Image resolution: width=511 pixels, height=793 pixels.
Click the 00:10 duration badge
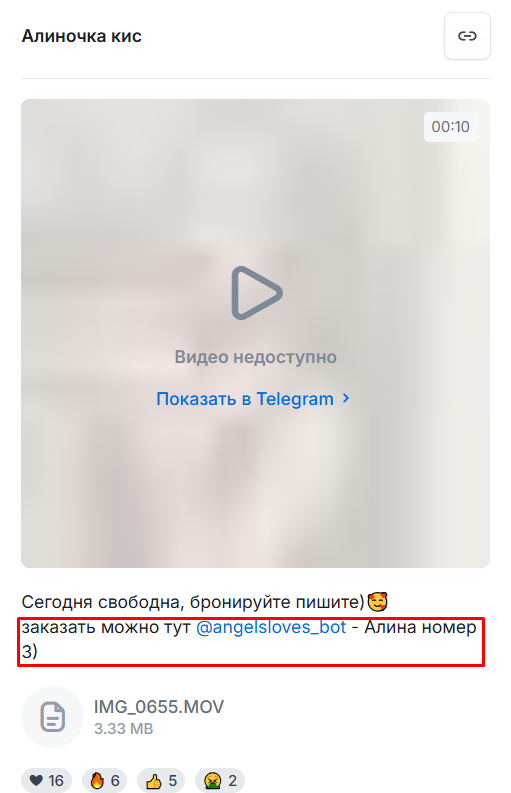pyautogui.click(x=450, y=126)
